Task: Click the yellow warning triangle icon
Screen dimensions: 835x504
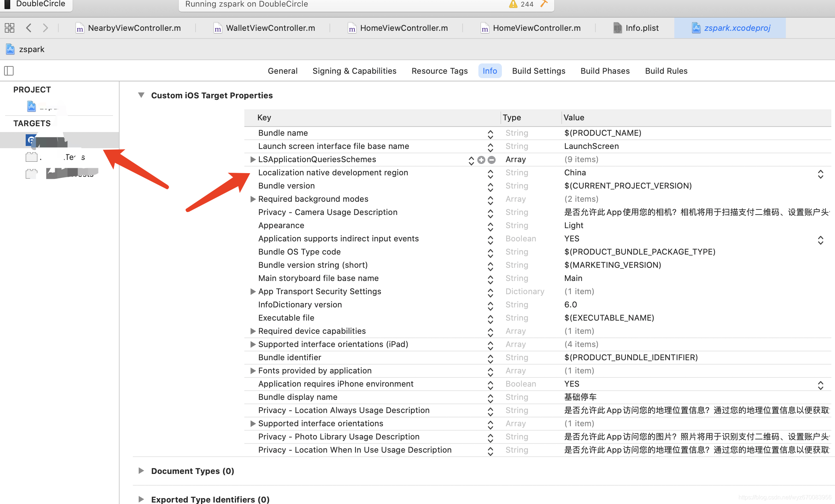Action: 513,4
